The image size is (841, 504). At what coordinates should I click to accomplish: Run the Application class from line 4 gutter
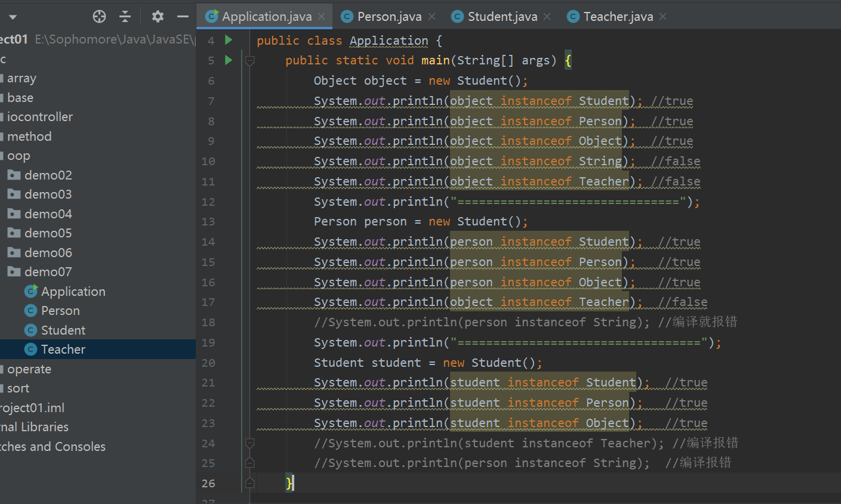click(x=229, y=40)
